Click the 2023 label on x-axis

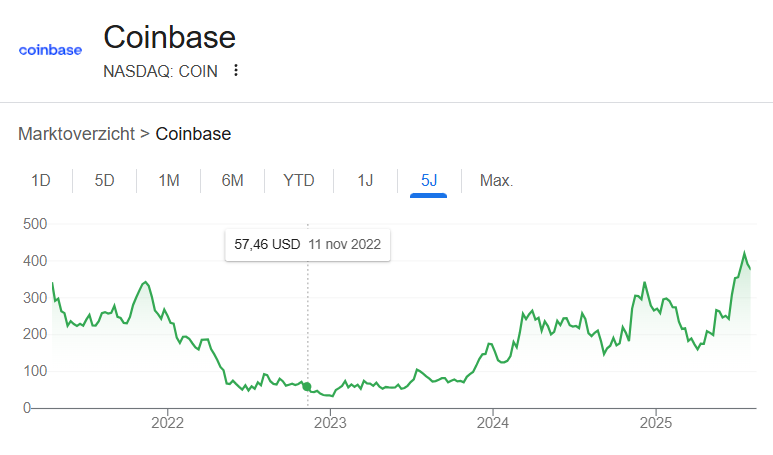330,423
